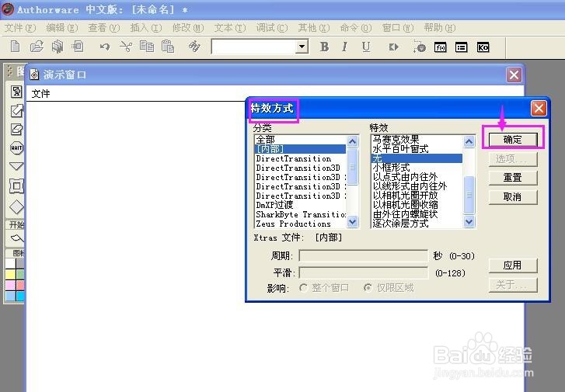
Task: Open the 调试 menu
Action: point(272,28)
